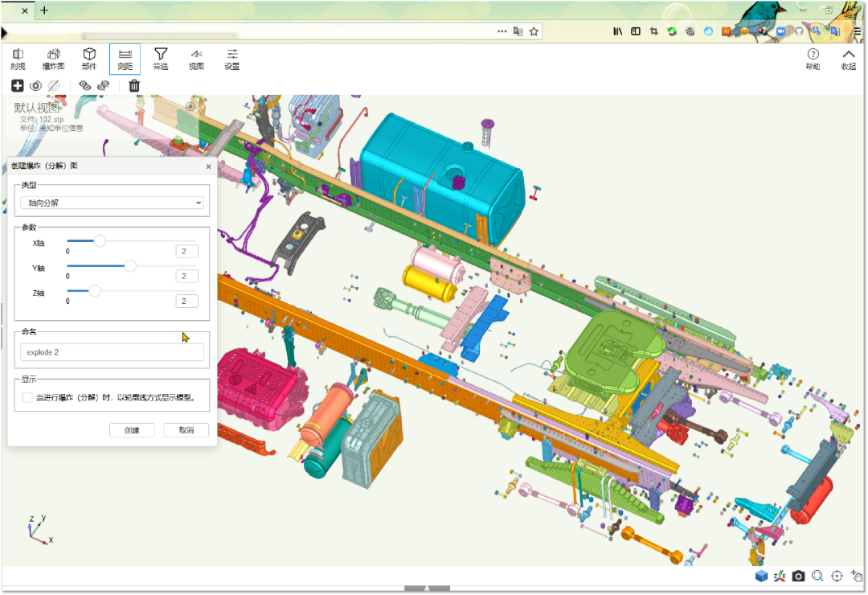The width and height of the screenshot is (868, 595).
Task: Click the Y轴 max value field
Action: click(186, 277)
